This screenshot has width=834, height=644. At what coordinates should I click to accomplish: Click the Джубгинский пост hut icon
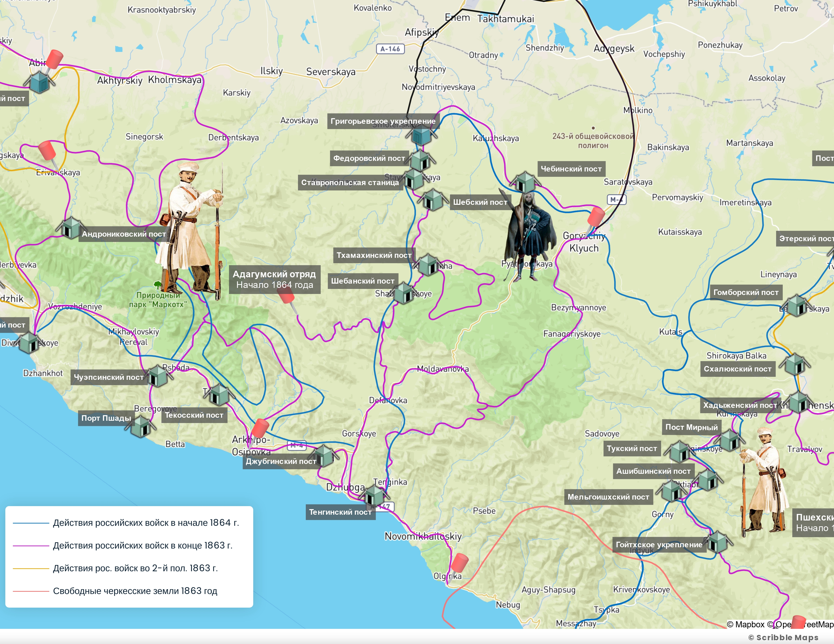pyautogui.click(x=324, y=456)
